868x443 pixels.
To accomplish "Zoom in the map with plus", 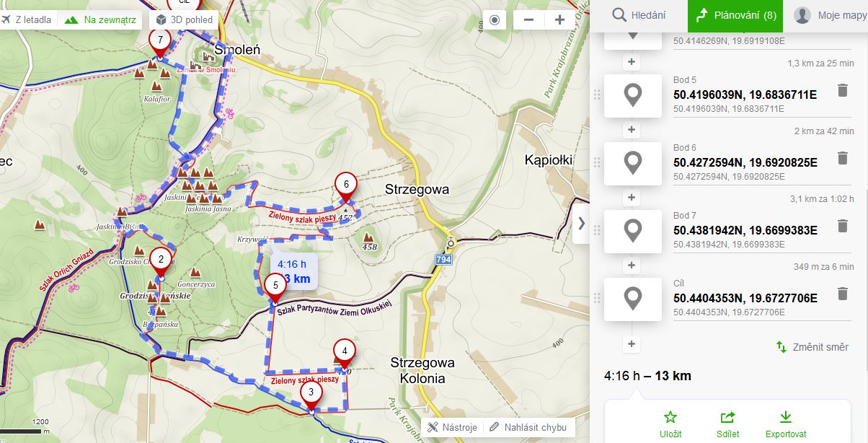I will [559, 19].
